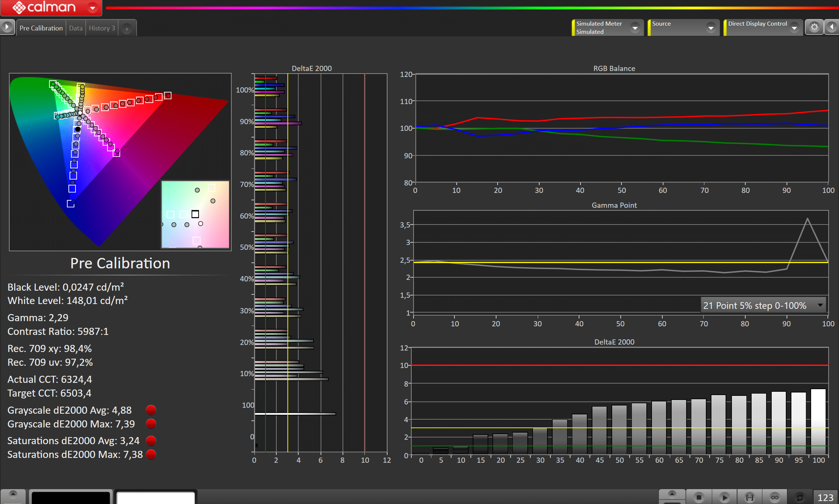Viewport: 839px width, 504px height.
Task: Click the single-read bracket icon
Action: (x=749, y=497)
